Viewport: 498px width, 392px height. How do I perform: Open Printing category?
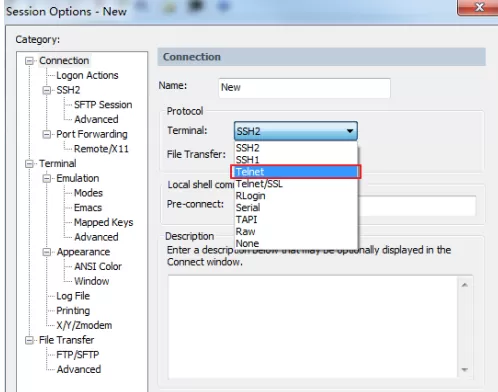coord(73,311)
